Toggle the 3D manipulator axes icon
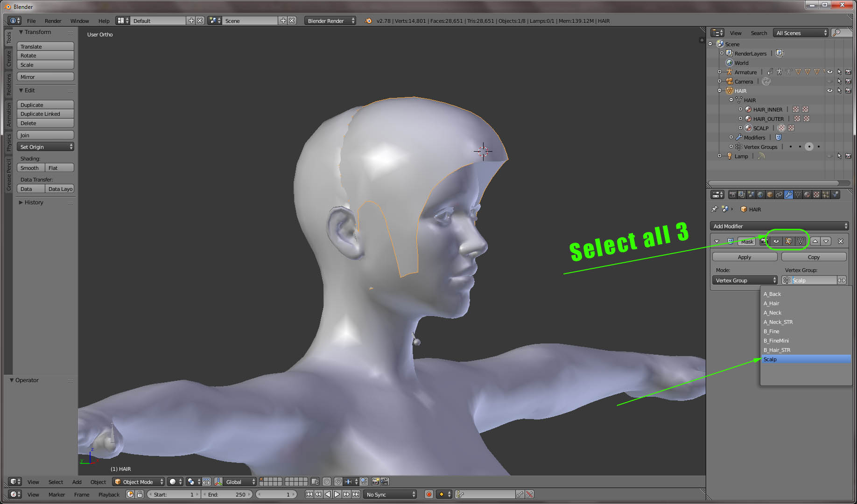 pyautogui.click(x=218, y=482)
